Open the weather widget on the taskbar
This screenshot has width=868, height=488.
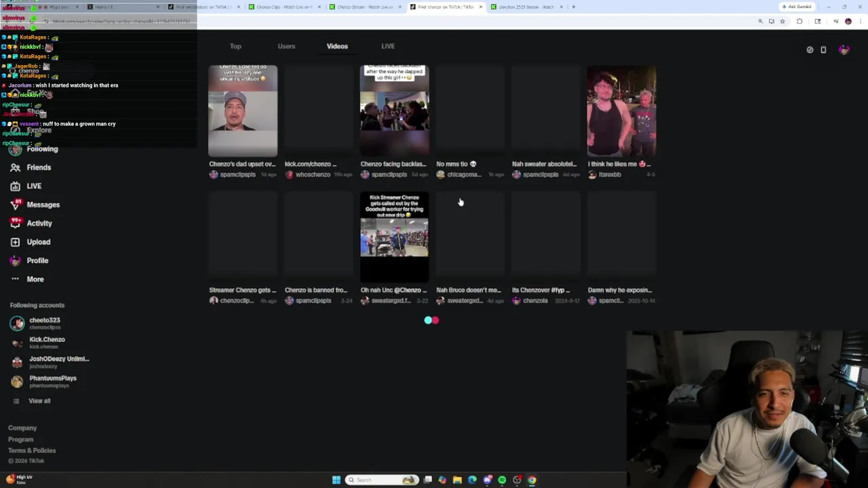(x=19, y=479)
